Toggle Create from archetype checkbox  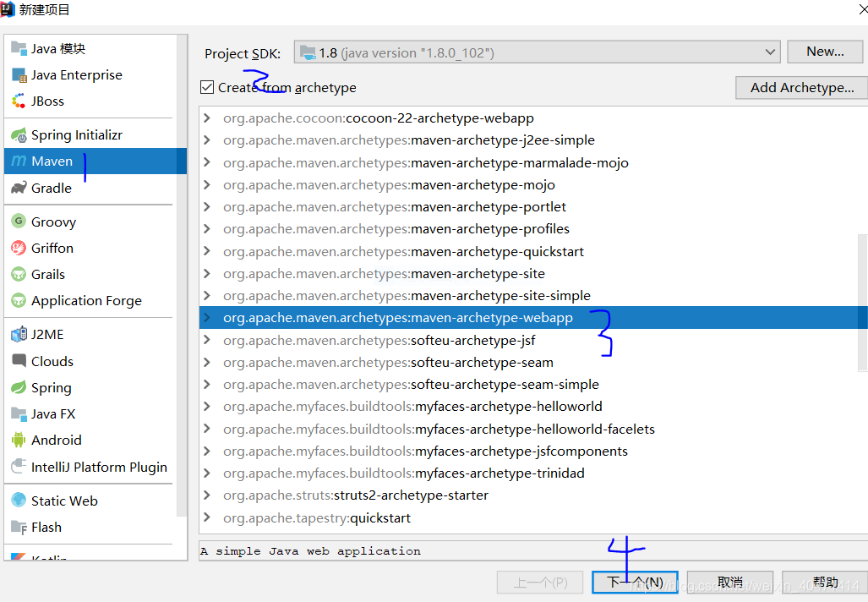coord(207,87)
